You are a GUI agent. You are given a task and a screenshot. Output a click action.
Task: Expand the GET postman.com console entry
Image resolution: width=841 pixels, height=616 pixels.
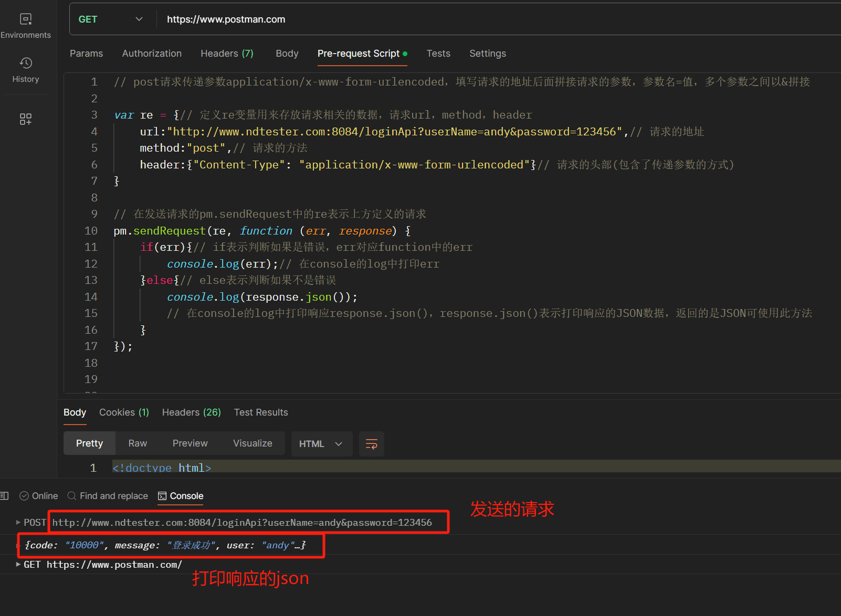(18, 565)
